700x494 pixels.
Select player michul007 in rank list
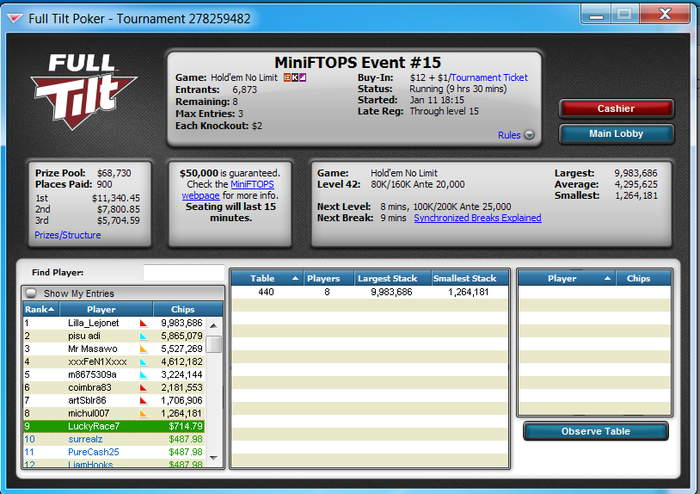click(114, 414)
